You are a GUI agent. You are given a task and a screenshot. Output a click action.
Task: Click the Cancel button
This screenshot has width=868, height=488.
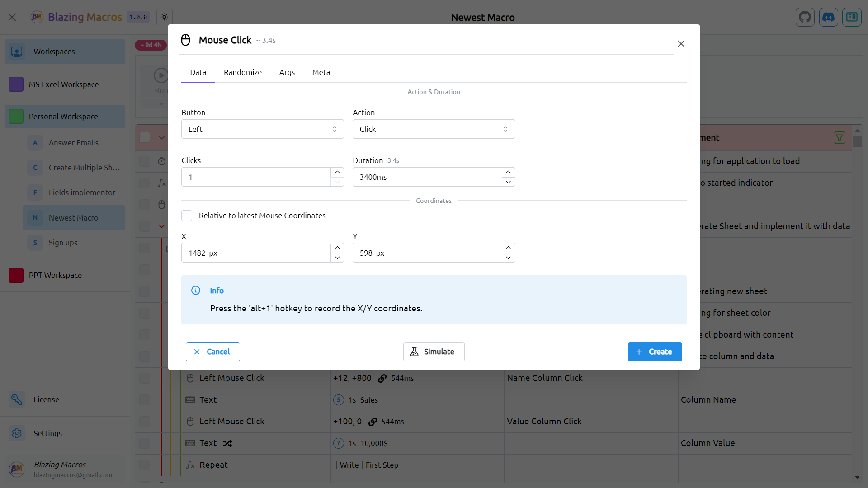pos(213,352)
